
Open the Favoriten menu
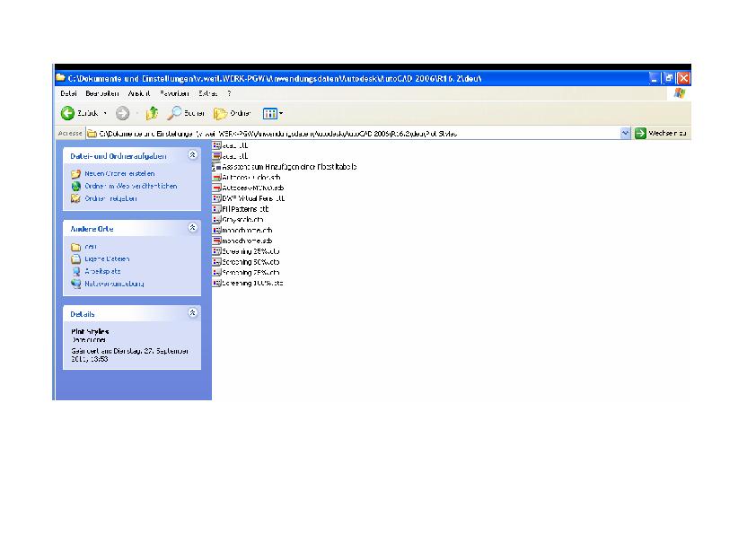point(174,93)
